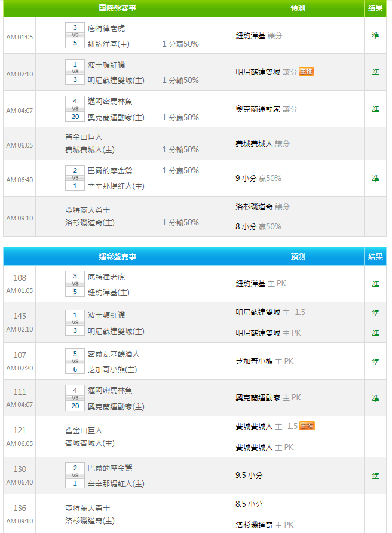Select prediction 紐約洋基 讓分
392x533 pixels.
click(259, 36)
